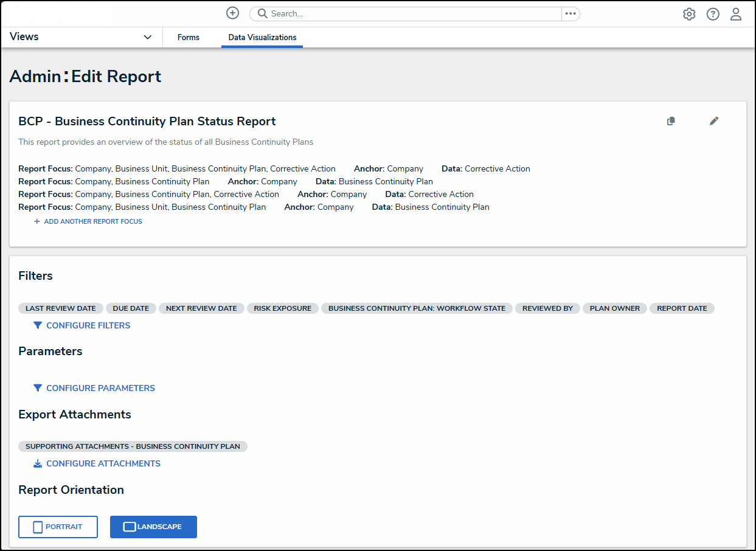Click the Risk Exposure filter chip
This screenshot has width=756, height=551.
282,308
